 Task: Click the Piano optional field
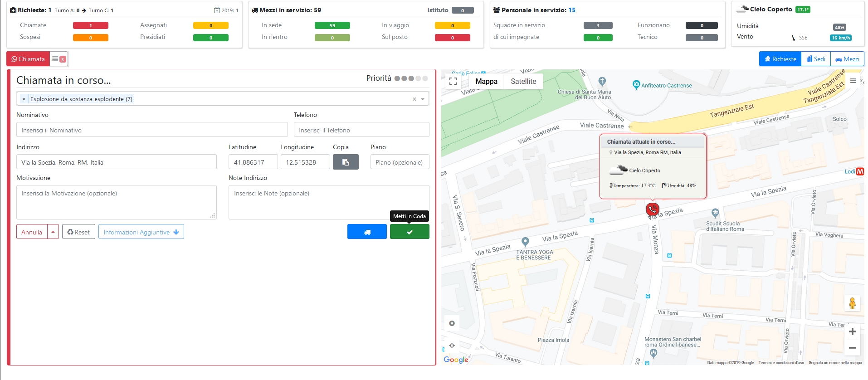(x=400, y=162)
